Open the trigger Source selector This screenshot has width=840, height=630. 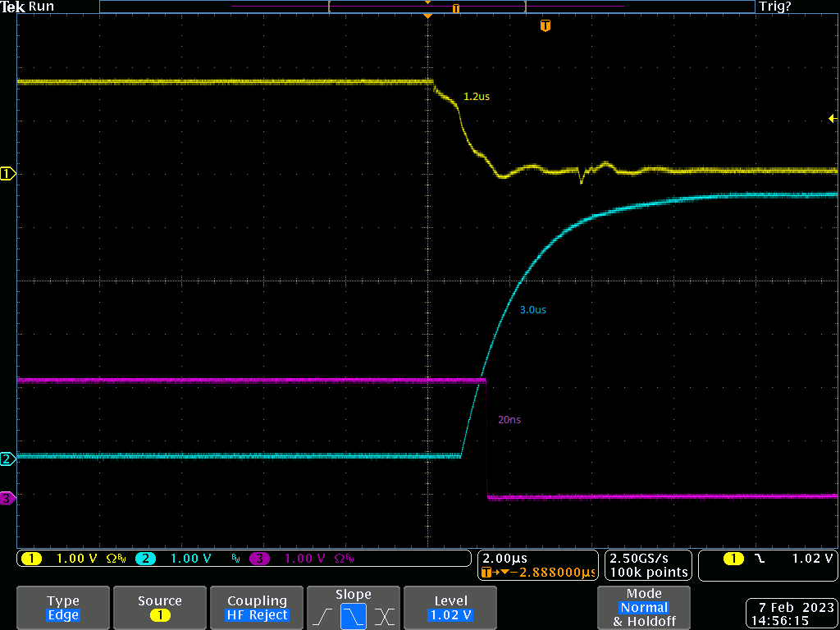click(159, 608)
